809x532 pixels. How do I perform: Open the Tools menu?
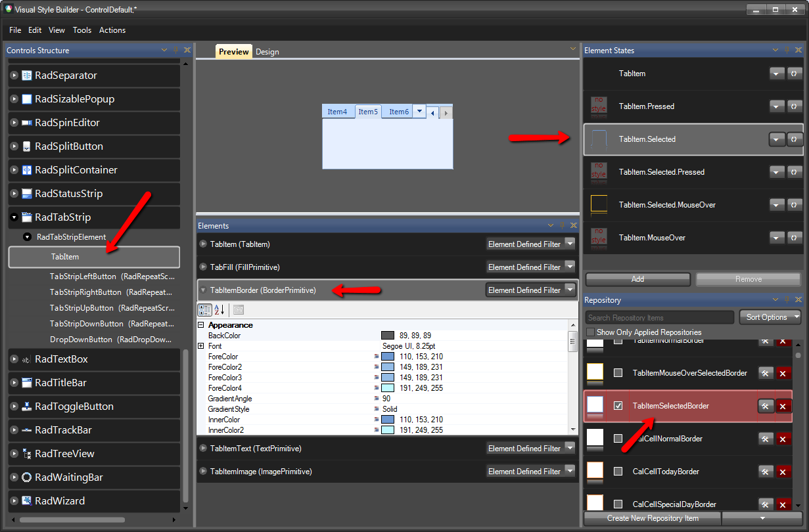(82, 30)
